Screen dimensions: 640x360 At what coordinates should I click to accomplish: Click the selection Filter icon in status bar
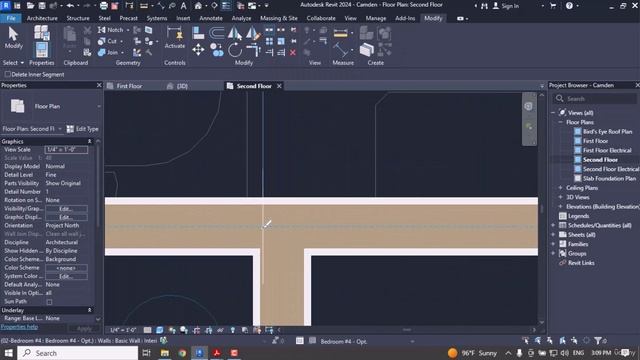coord(598,340)
